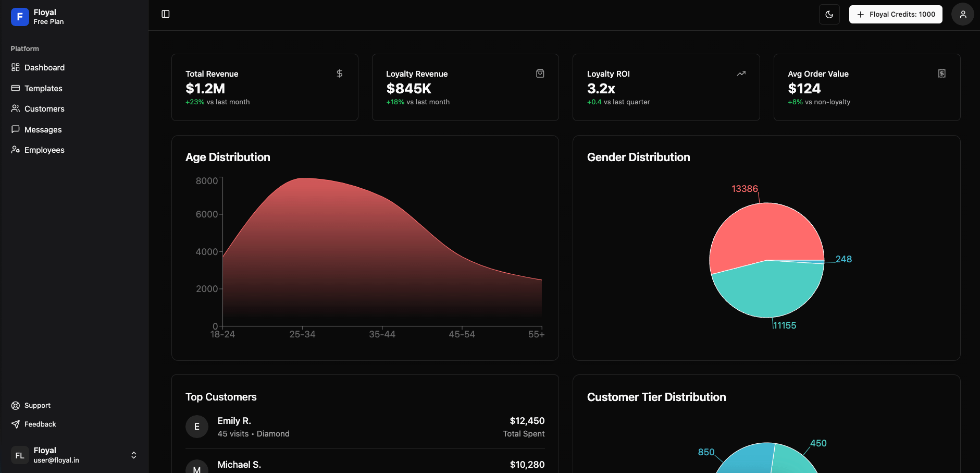Expand the Floyal account switcher chevron

coord(134,455)
